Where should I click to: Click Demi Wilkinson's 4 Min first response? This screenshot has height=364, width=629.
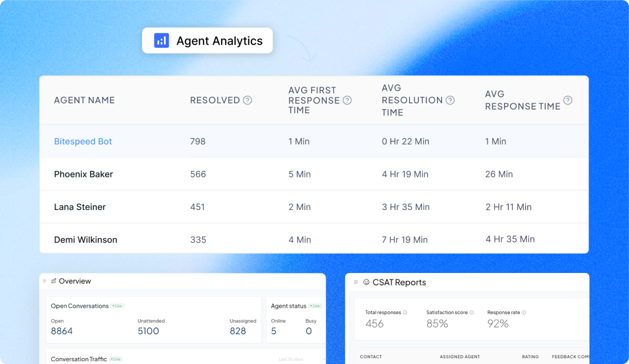tap(300, 240)
